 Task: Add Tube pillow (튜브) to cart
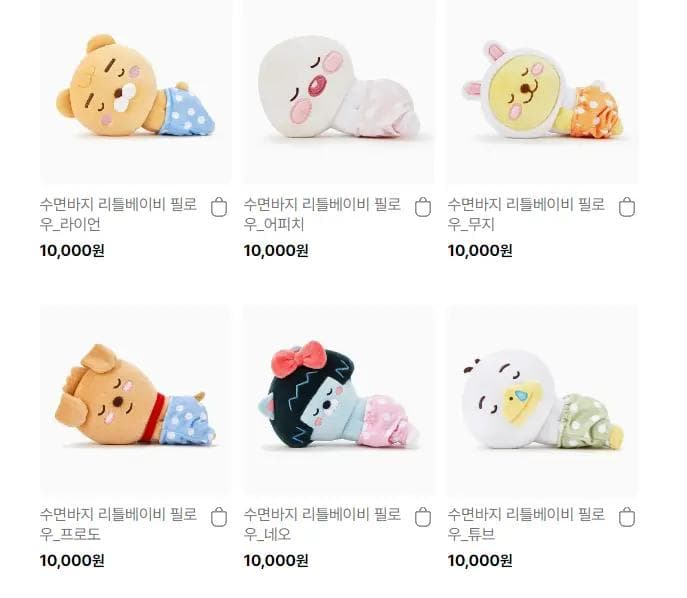pyautogui.click(x=627, y=517)
